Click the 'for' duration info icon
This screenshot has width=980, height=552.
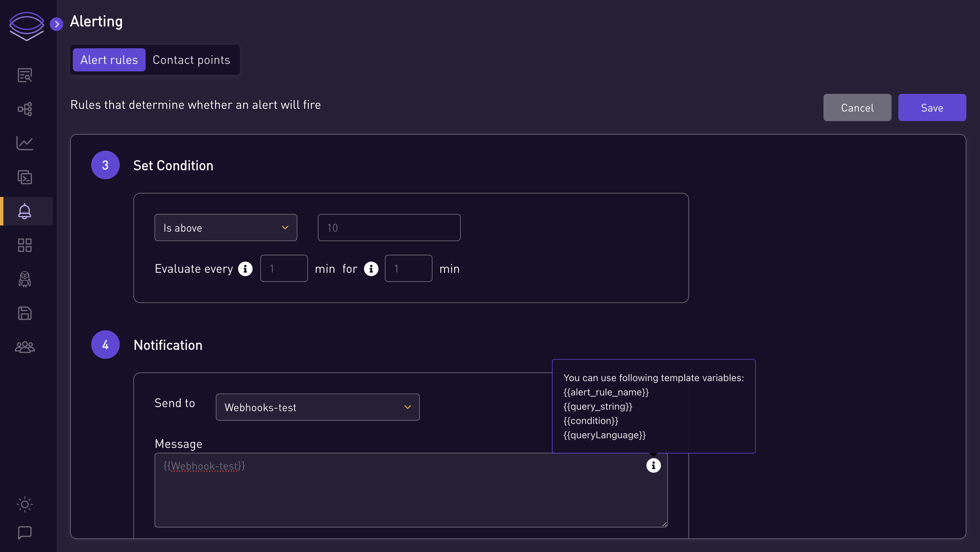click(x=371, y=269)
